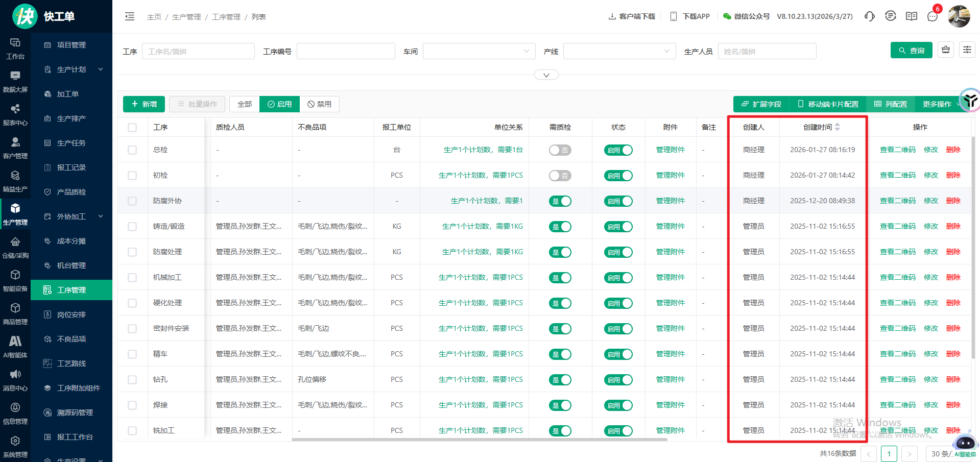Toggle 需质检 switch for 总检 row
Viewport: 980px width, 462px height.
[x=560, y=150]
